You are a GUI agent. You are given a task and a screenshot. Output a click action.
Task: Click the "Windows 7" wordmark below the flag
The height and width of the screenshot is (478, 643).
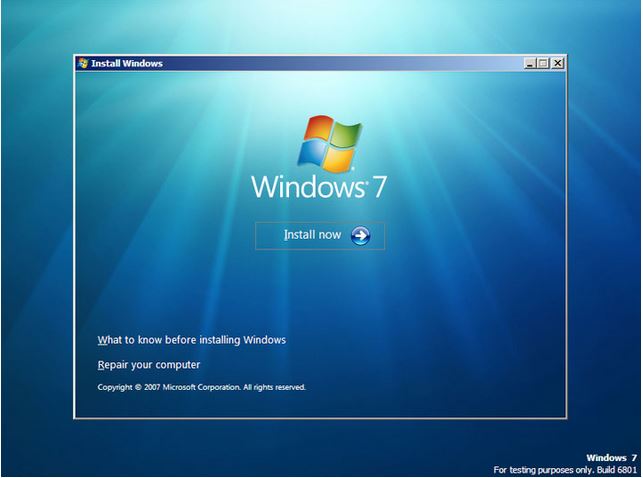point(318,188)
